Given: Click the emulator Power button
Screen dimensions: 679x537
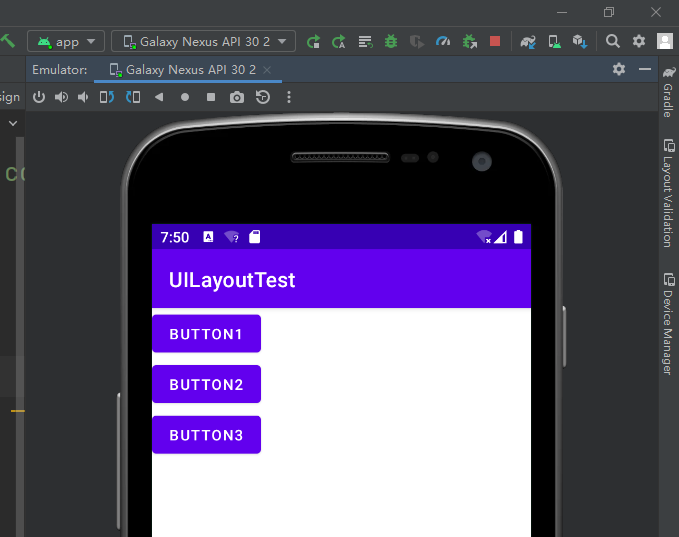Looking at the screenshot, I should (x=39, y=97).
